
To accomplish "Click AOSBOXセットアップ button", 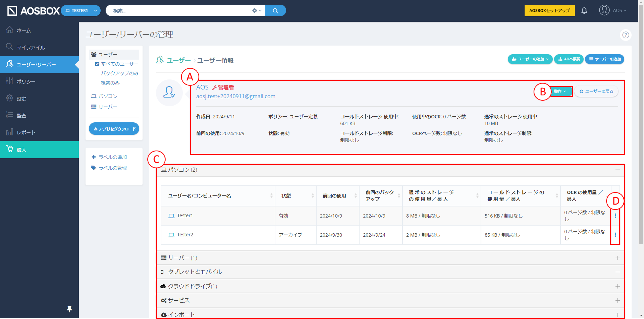I will [x=549, y=11].
